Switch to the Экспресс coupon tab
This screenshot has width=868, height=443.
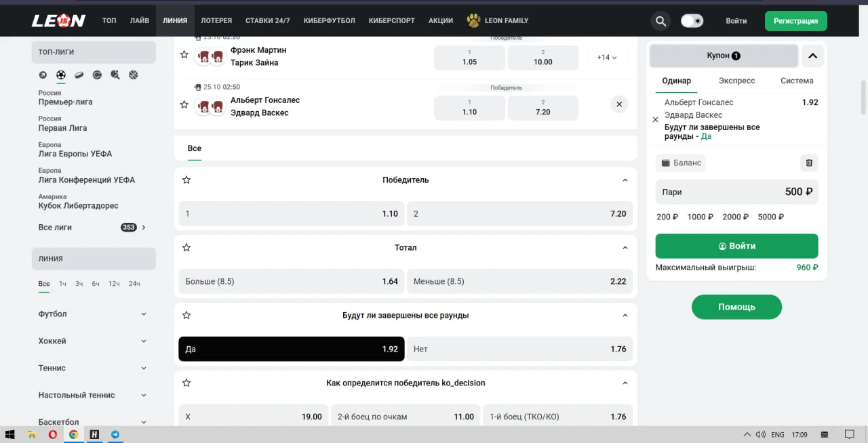tap(736, 81)
